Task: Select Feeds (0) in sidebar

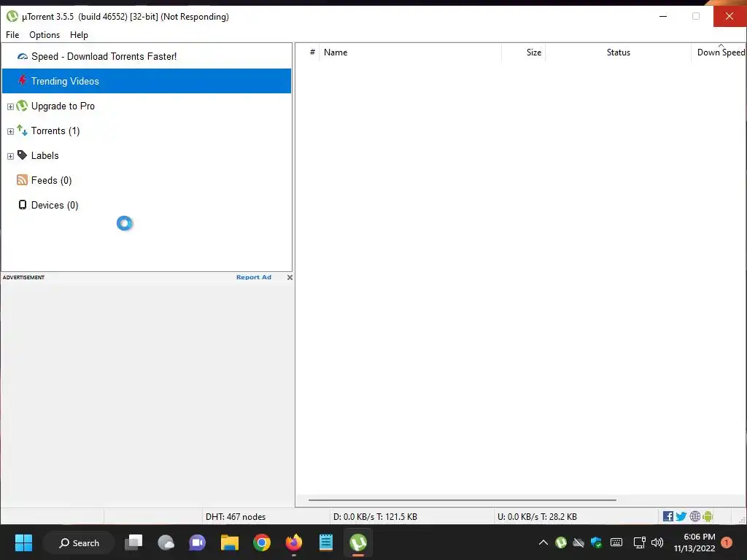Action: tap(52, 181)
